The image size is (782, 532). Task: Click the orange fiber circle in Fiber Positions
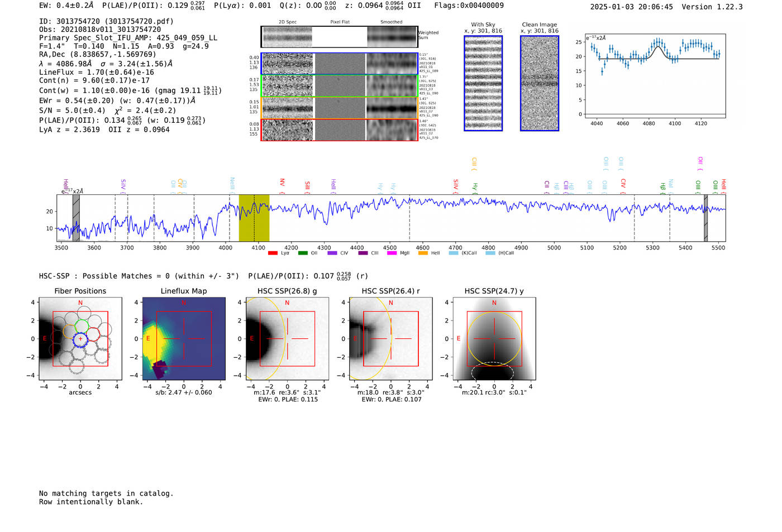point(70,331)
